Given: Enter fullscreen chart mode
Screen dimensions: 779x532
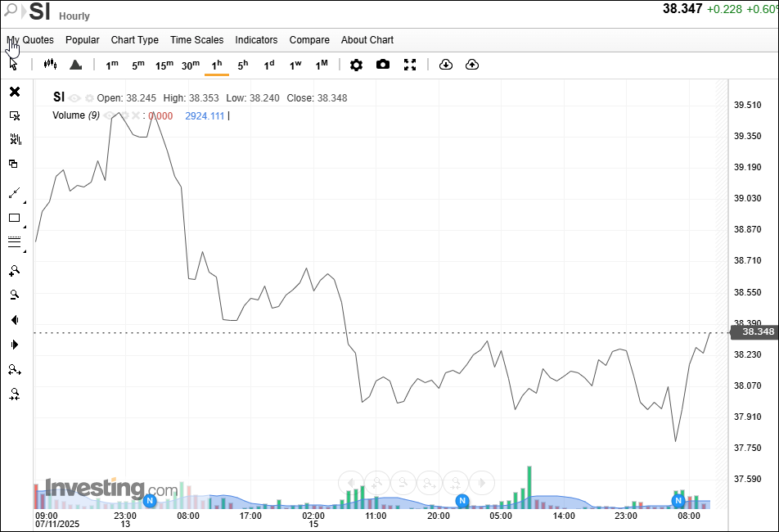Looking at the screenshot, I should pyautogui.click(x=410, y=65).
